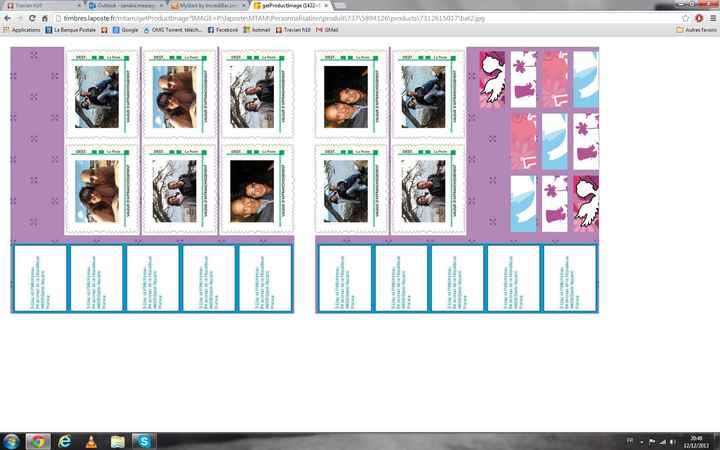Go forward with the browser forward arrow
The image size is (720, 450).
(20, 18)
